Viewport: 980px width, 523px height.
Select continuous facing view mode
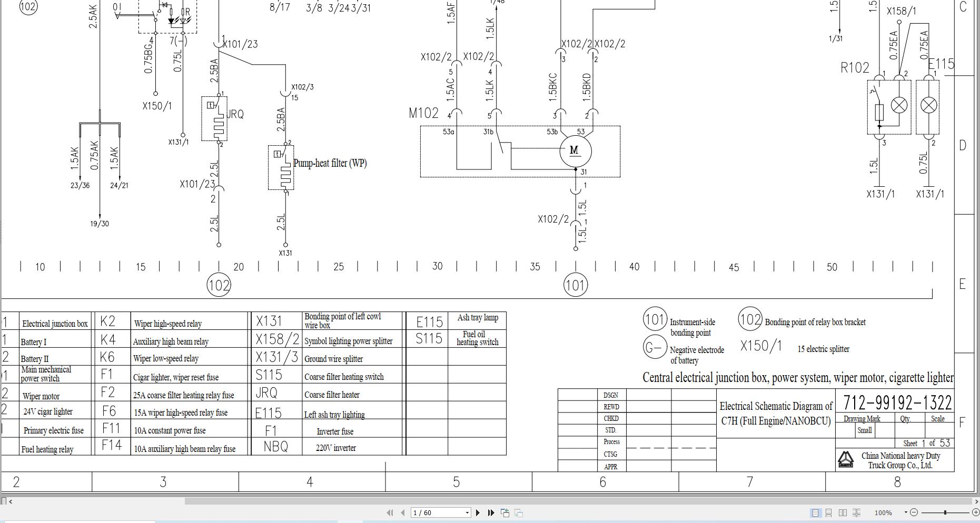tap(857, 512)
